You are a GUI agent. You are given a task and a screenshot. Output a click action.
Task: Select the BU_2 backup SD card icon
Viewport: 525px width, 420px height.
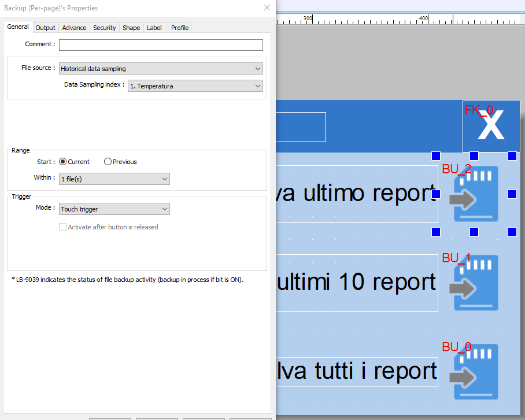pyautogui.click(x=475, y=194)
